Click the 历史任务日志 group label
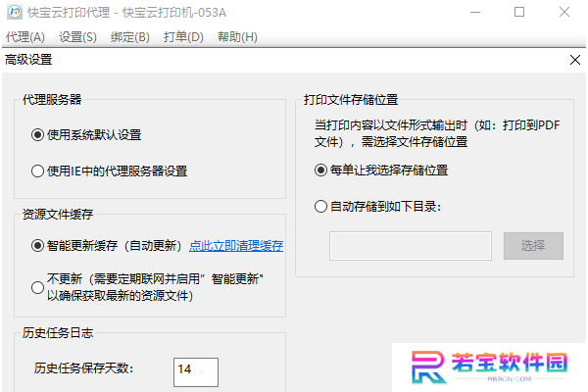Image resolution: width=588 pixels, height=392 pixels. pyautogui.click(x=58, y=333)
